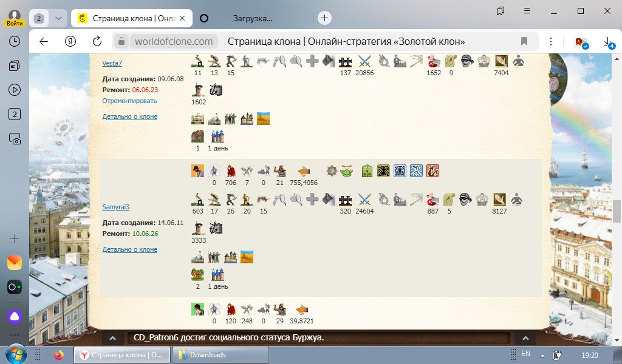Open the Yandex Mail sidebar icon
This screenshot has width=622, height=364.
point(15,263)
